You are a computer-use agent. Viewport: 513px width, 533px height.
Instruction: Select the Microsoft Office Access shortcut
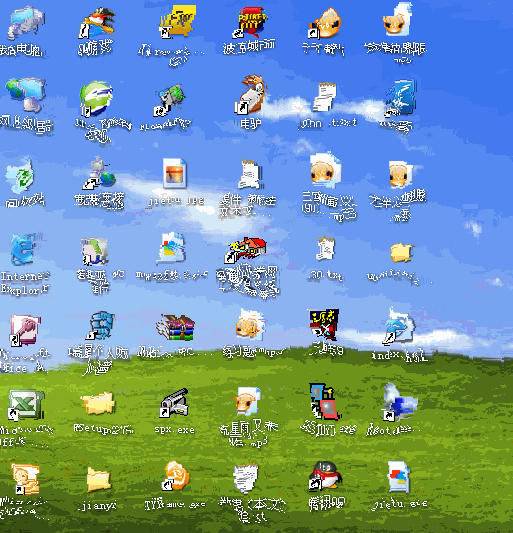25,330
